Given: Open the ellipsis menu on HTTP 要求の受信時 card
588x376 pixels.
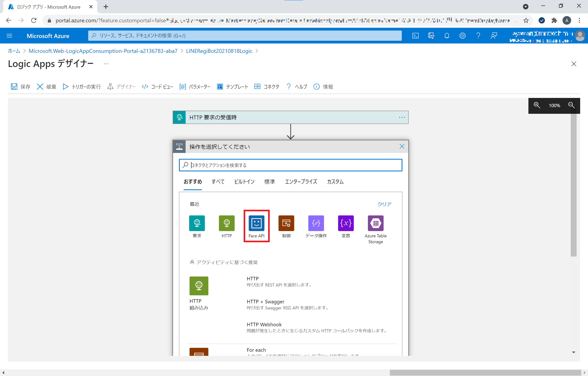Looking at the screenshot, I should click(x=402, y=117).
